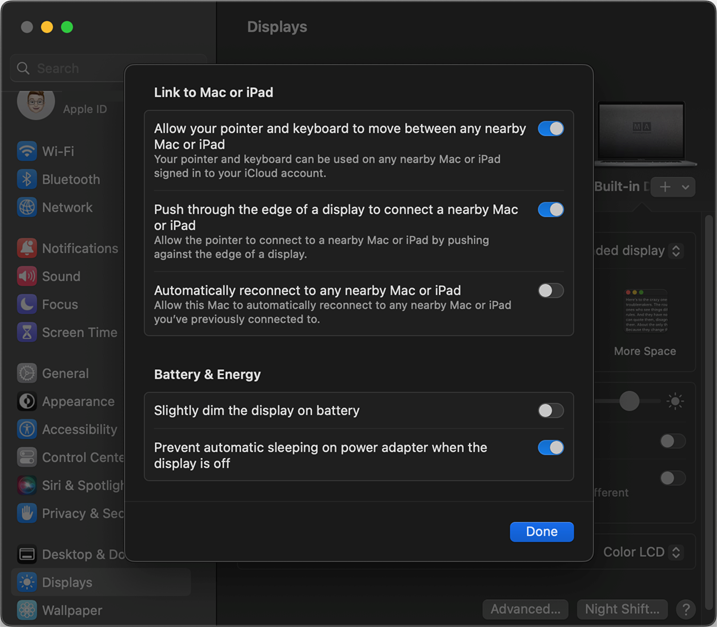
Task: Enable Slightly dim display on battery
Action: coord(550,411)
